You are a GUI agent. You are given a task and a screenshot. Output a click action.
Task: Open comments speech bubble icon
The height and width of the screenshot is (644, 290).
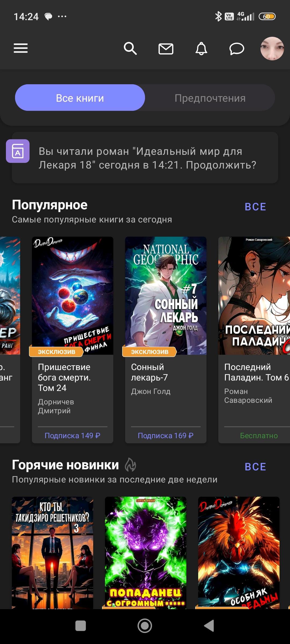point(237,49)
